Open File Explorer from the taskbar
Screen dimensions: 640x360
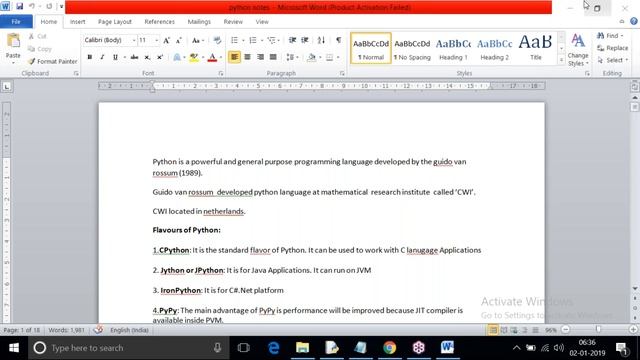[x=302, y=348]
